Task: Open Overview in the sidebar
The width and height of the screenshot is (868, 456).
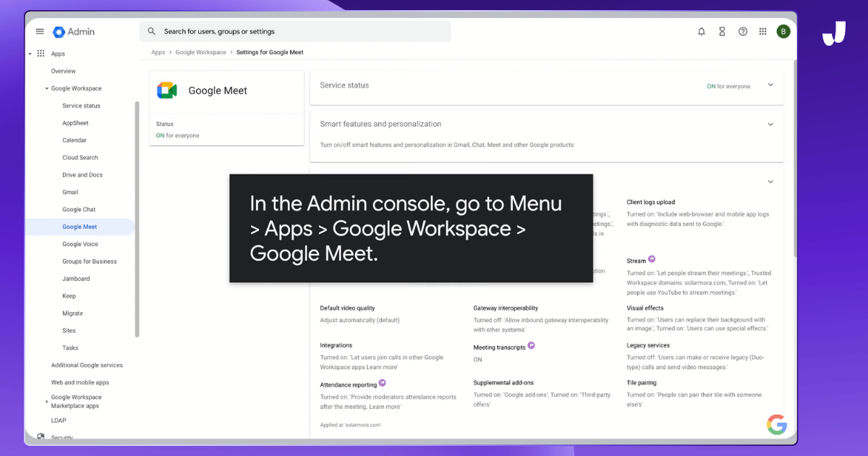Action: pos(64,71)
